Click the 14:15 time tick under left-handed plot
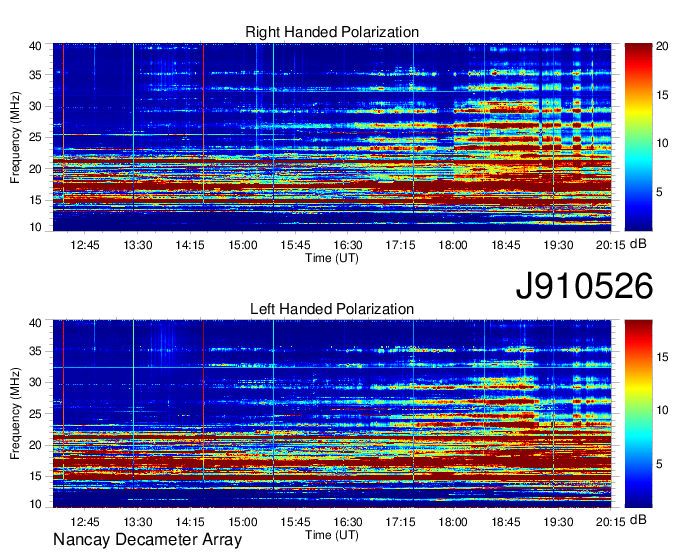This screenshot has width=680, height=552. click(x=190, y=522)
